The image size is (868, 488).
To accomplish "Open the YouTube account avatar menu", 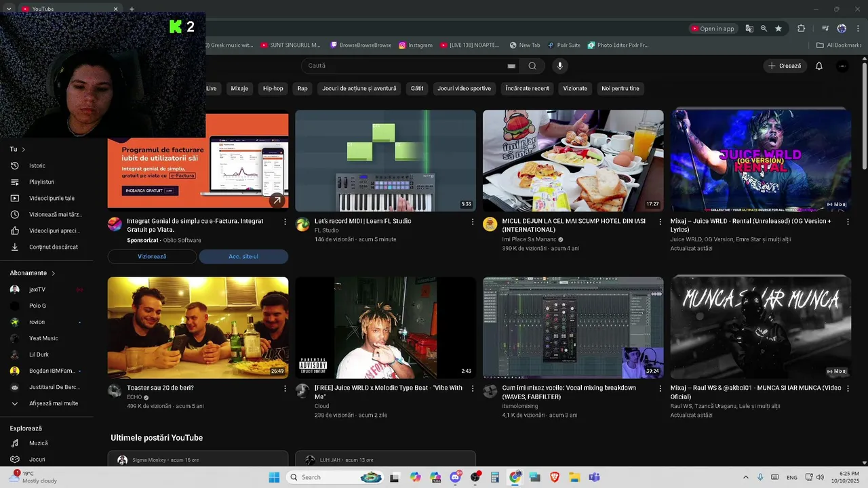I will [842, 66].
